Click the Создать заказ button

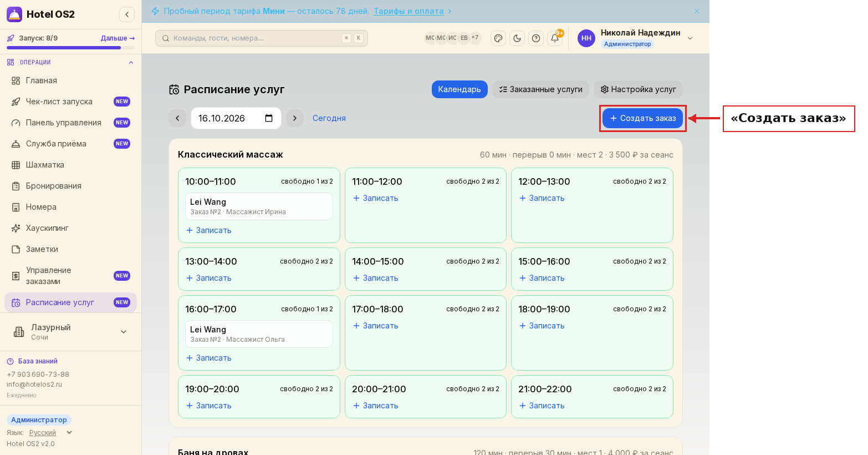pos(642,118)
